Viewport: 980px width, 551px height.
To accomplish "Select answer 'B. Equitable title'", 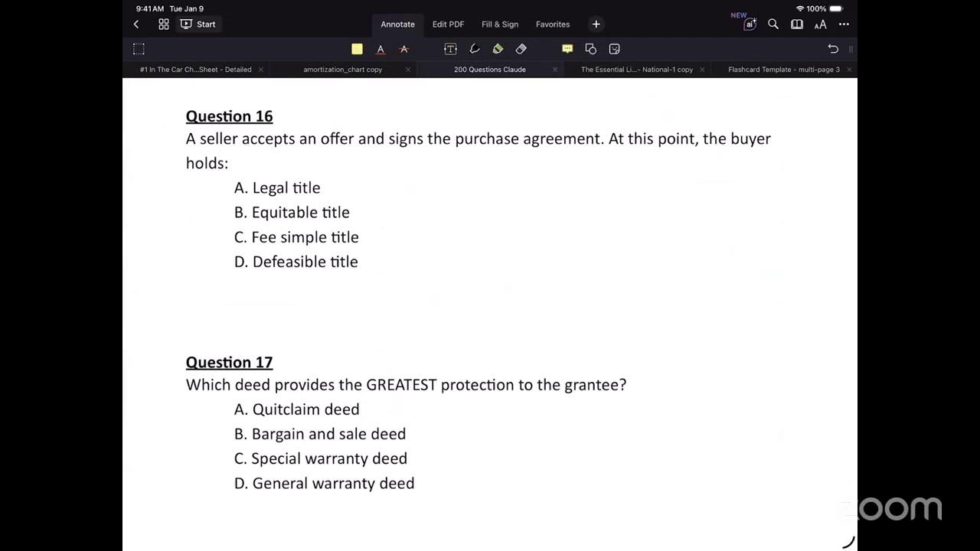I will [x=292, y=212].
